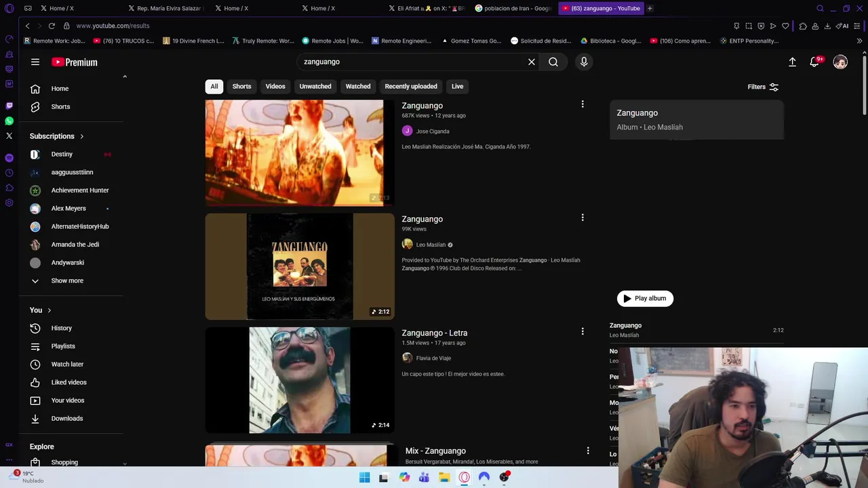The width and height of the screenshot is (868, 488).
Task: Open File Explorer from taskbar
Action: point(444,477)
